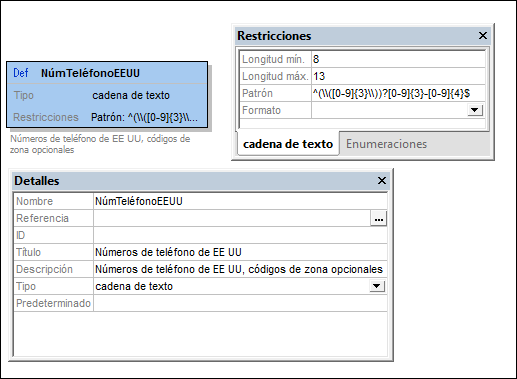This screenshot has height=379, width=517.
Task: Click the Restricciones label in definition box
Action: pyautogui.click(x=46, y=117)
